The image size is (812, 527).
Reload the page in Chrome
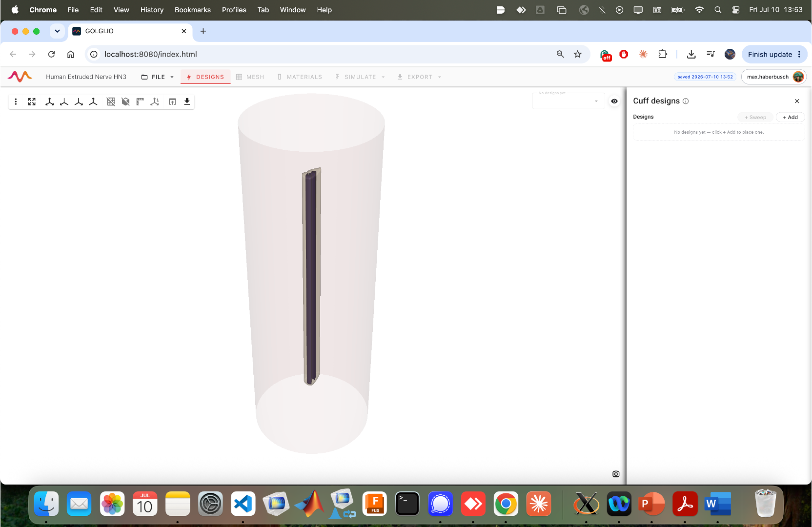click(x=51, y=54)
